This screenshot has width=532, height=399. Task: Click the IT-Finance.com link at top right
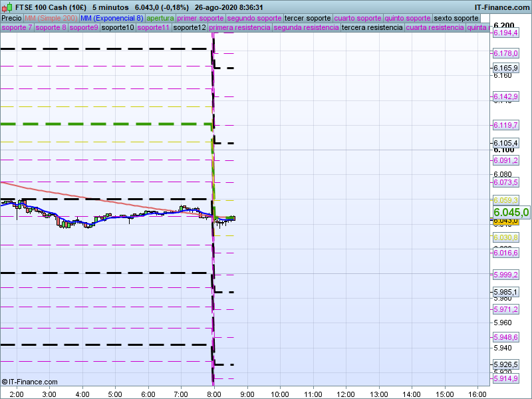pos(501,7)
